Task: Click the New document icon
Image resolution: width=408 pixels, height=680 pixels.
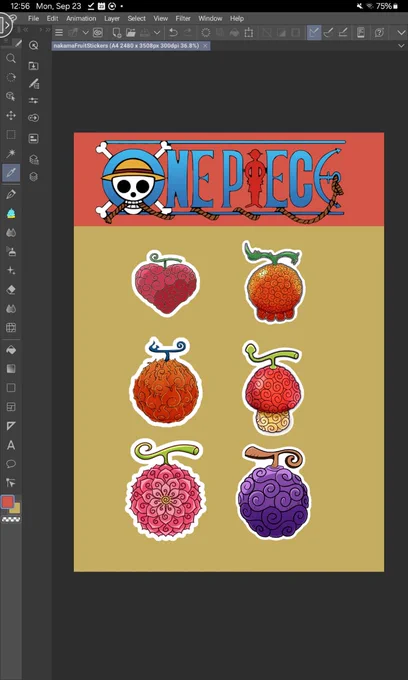Action: pos(116,33)
